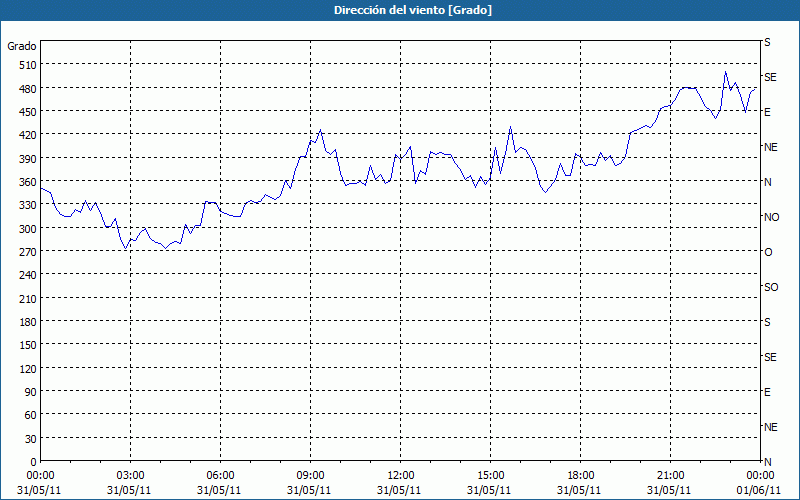Click the chart title 'Dirección del viento [Grado]'
The height and width of the screenshot is (500, 800).
(x=399, y=10)
